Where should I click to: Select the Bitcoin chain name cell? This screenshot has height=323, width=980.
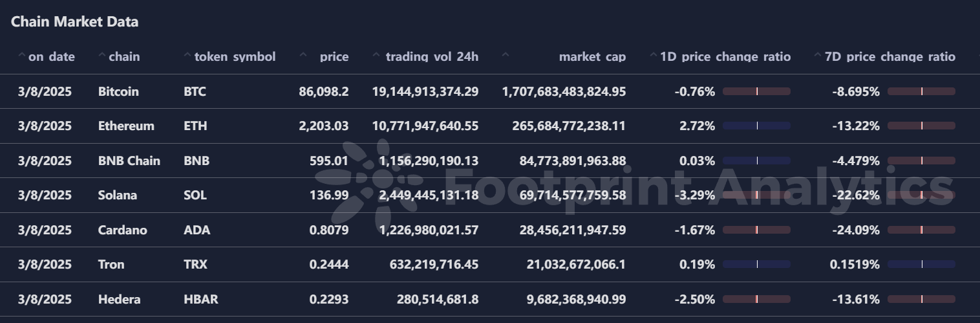click(x=118, y=91)
